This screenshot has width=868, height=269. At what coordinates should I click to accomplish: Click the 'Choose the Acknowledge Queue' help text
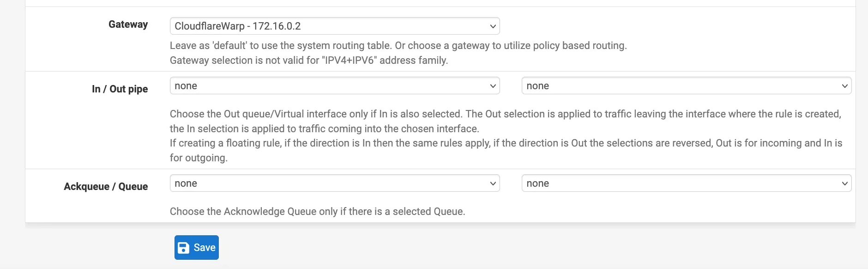click(x=317, y=211)
